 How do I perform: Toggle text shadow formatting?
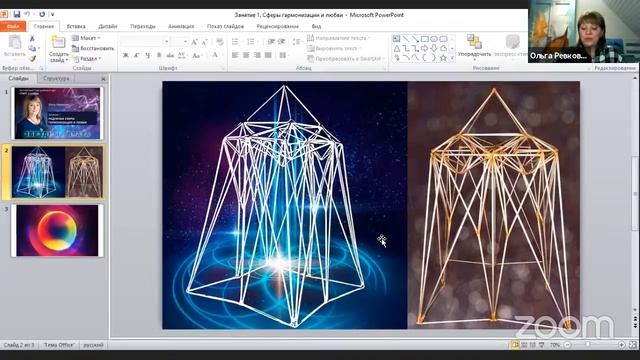[159, 55]
